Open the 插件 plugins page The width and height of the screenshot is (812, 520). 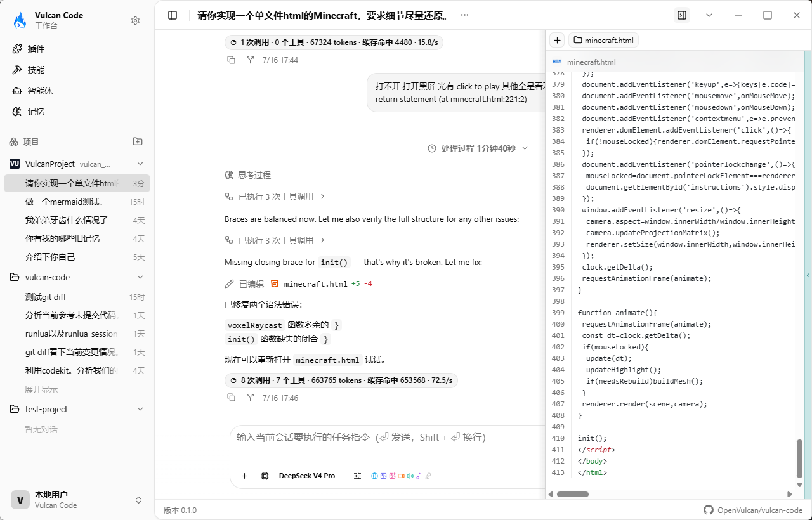[x=77, y=49]
